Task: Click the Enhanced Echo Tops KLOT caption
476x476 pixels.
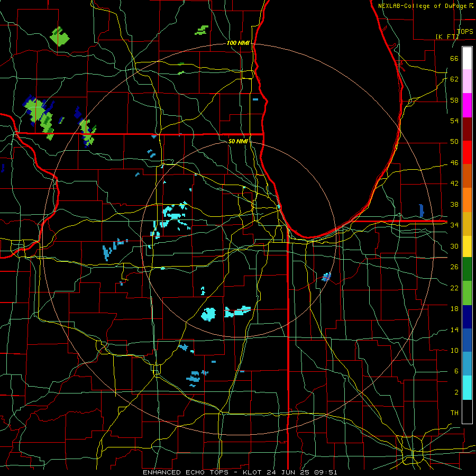Action: (240, 472)
